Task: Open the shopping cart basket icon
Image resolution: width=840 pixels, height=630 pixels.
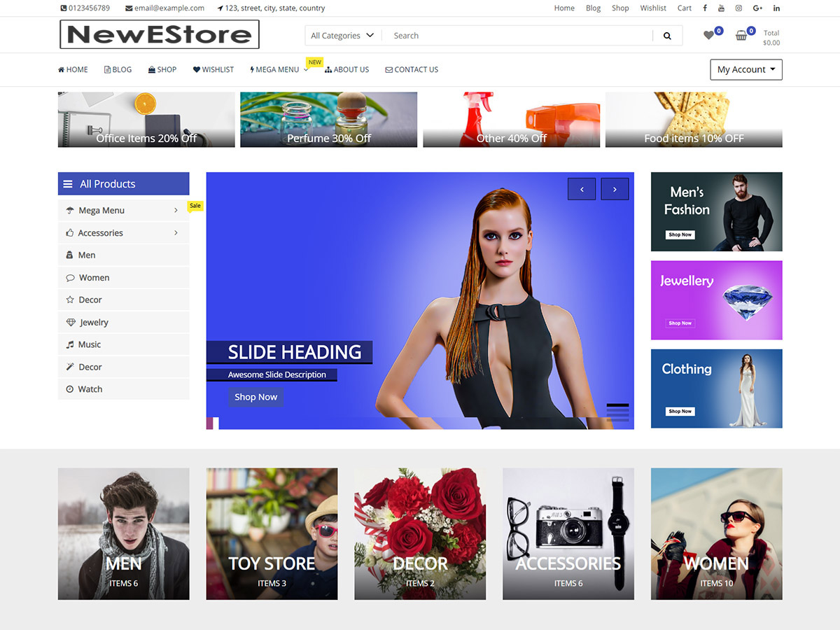Action: [x=741, y=35]
